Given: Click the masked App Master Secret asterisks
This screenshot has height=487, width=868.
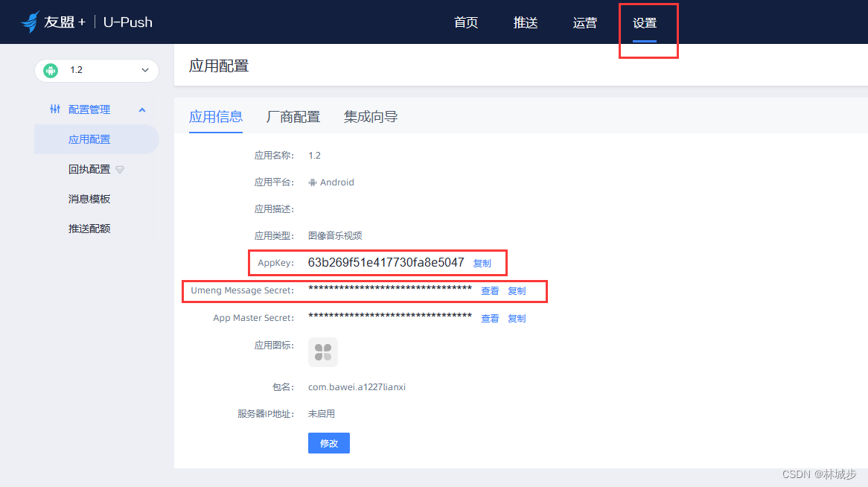Looking at the screenshot, I should click(390, 316).
